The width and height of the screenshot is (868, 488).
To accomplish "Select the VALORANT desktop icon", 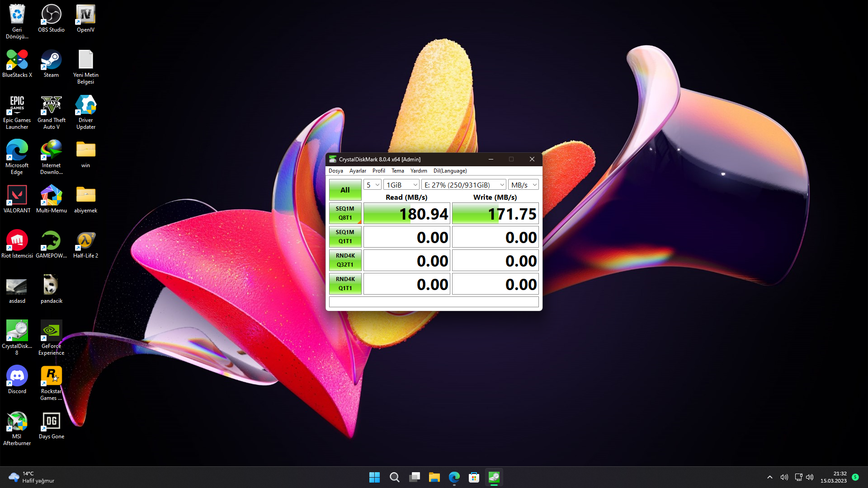I will click(x=17, y=196).
